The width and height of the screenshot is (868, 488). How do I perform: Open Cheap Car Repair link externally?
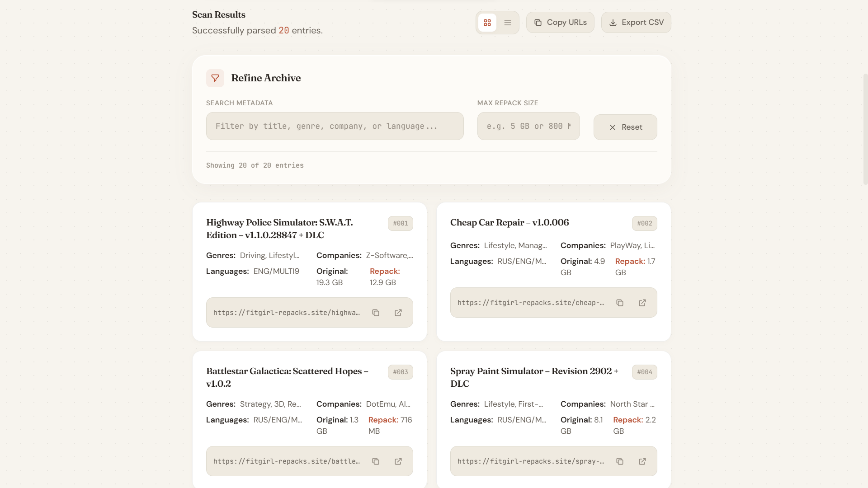click(642, 303)
